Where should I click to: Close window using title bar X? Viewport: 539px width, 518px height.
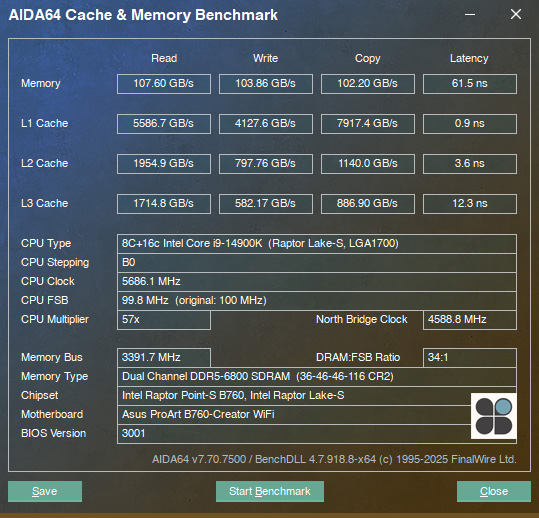point(516,14)
